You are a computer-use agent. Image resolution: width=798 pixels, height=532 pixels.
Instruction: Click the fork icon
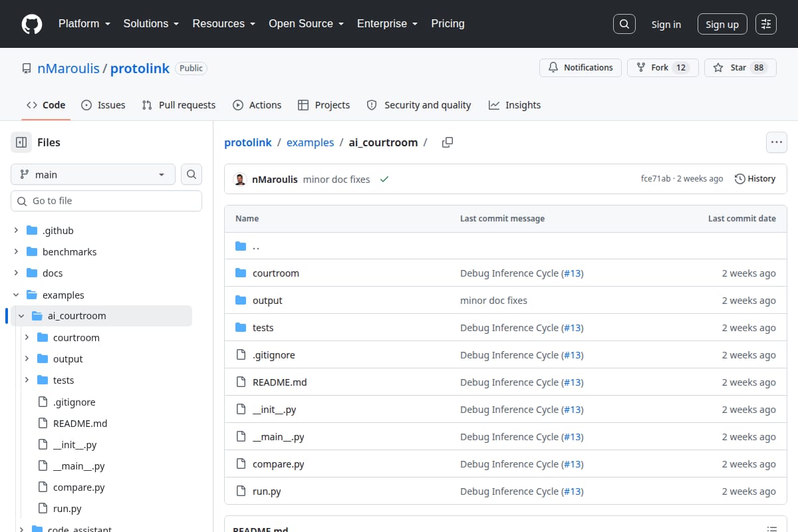click(641, 68)
